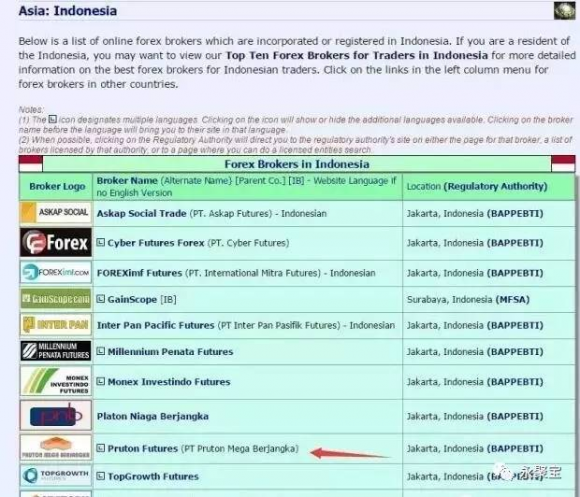Click the Surabaya, Indonesia location text

pos(449,299)
